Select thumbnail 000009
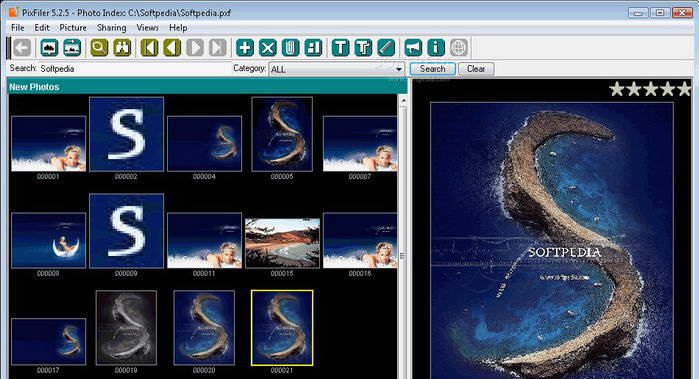The width and height of the screenshot is (699, 379). [126, 231]
